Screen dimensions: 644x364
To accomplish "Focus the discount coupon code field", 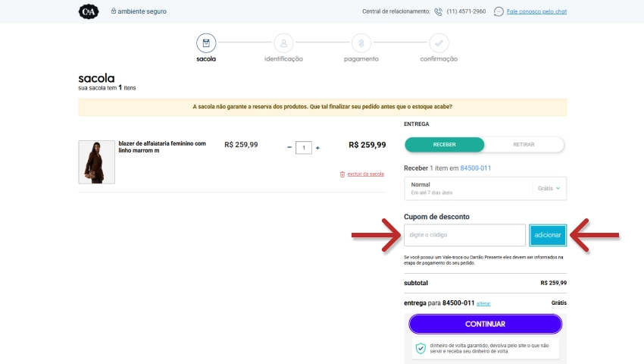I will click(x=464, y=235).
